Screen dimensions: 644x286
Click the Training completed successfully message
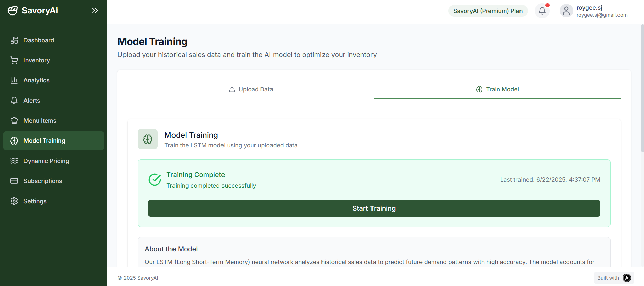(x=211, y=186)
